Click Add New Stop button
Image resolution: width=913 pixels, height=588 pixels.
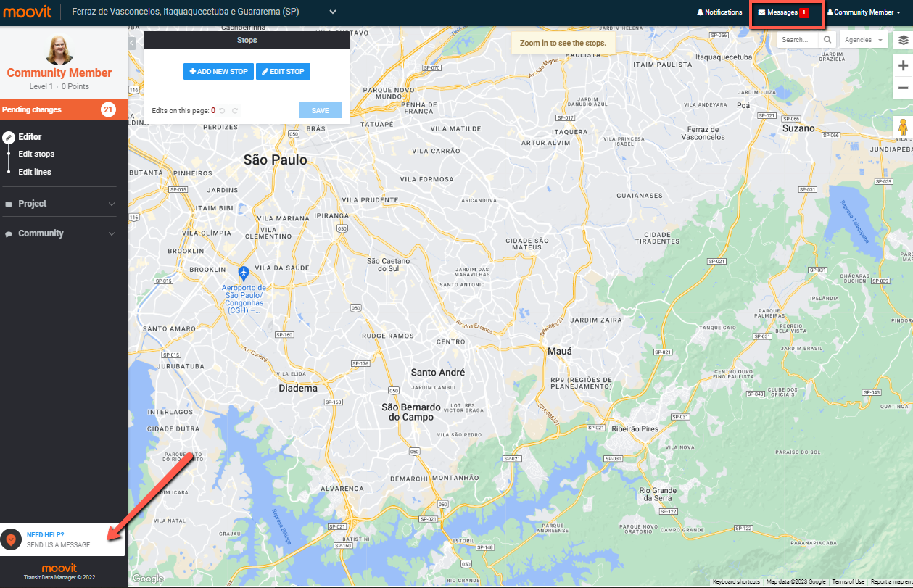tap(218, 71)
